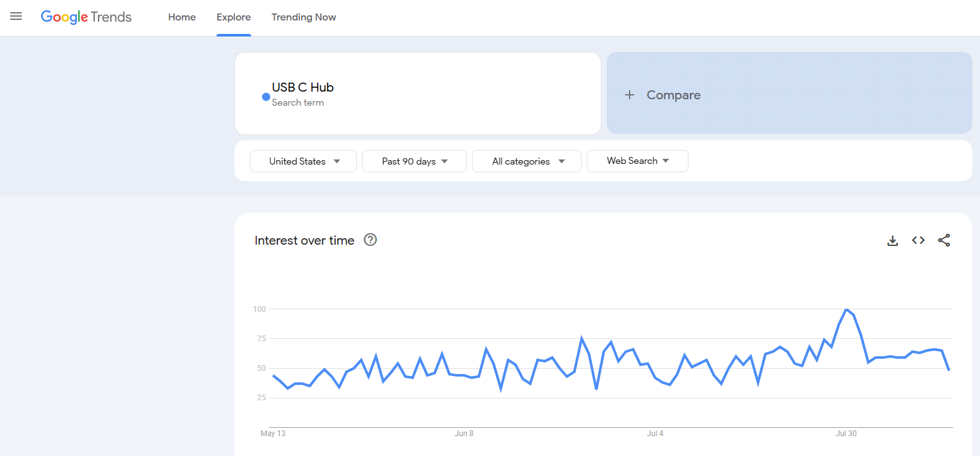980x456 pixels.
Task: Click the Jun 8 label on timeline
Action: click(x=464, y=434)
